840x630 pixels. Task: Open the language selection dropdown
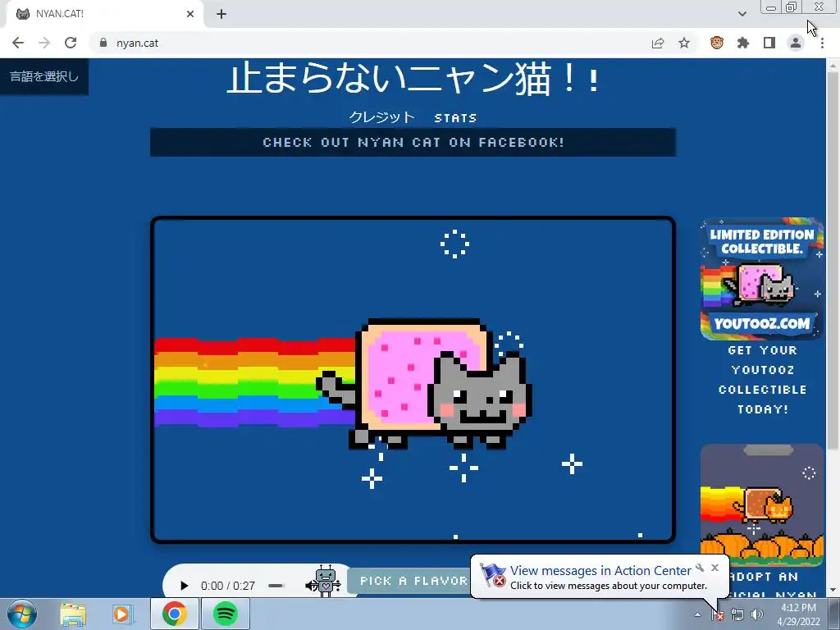pos(44,76)
